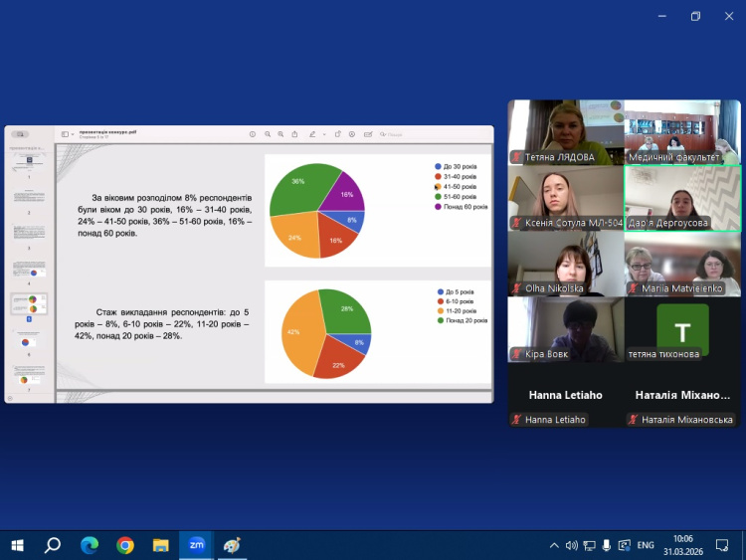Select Тетяна ЛЯДОВА video tile
Screen dimensions: 746x560
(x=565, y=131)
